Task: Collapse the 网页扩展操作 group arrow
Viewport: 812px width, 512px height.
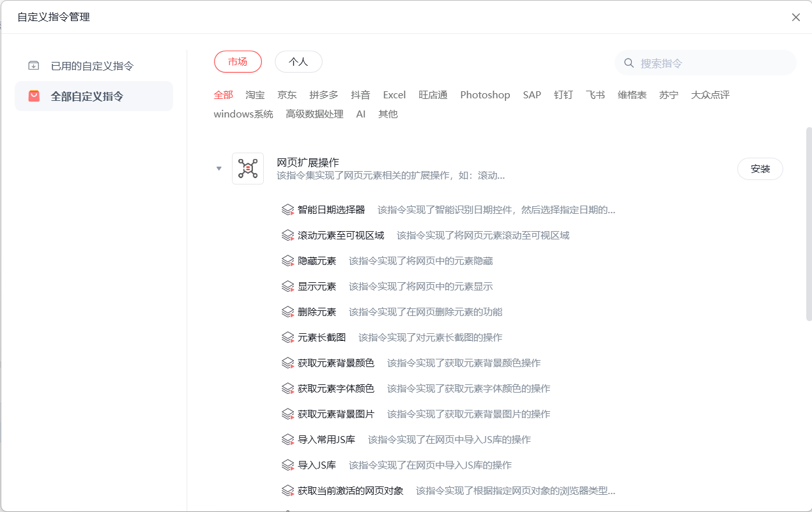Action: pyautogui.click(x=219, y=169)
